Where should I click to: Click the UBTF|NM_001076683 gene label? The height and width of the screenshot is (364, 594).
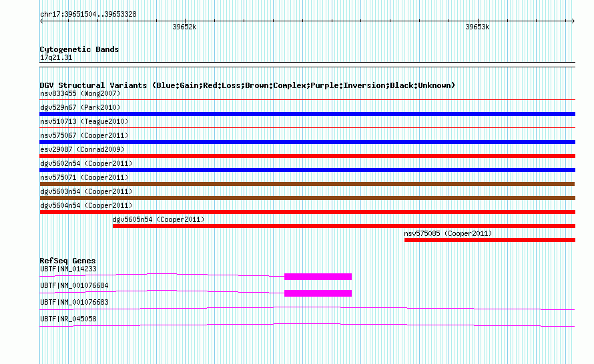click(x=74, y=302)
